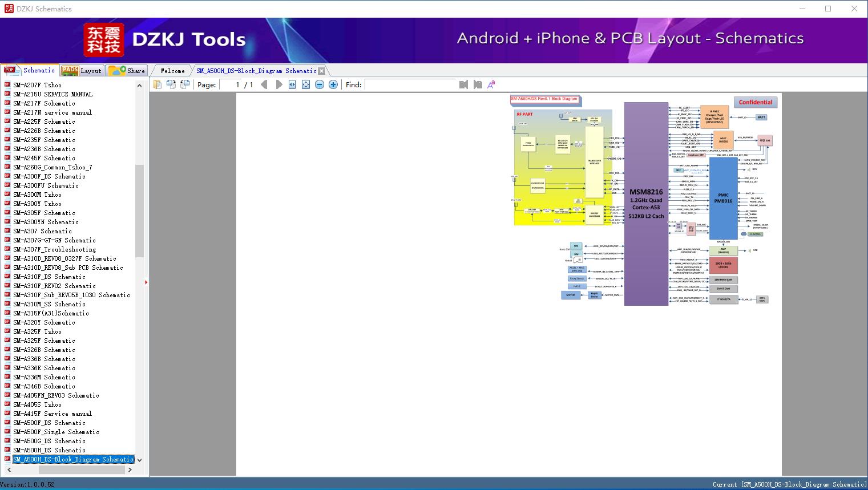Viewport: 868px width, 490px height.
Task: Select SM-A217F Schematic
Action: [x=44, y=103]
